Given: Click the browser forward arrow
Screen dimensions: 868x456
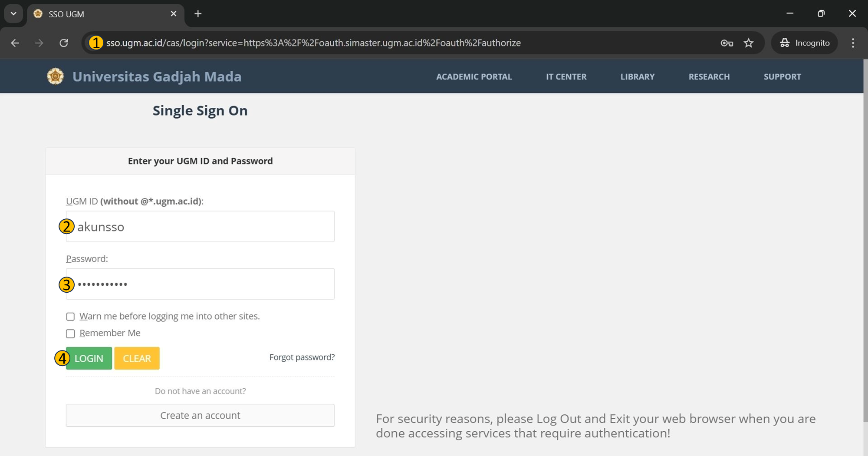Looking at the screenshot, I should point(39,43).
